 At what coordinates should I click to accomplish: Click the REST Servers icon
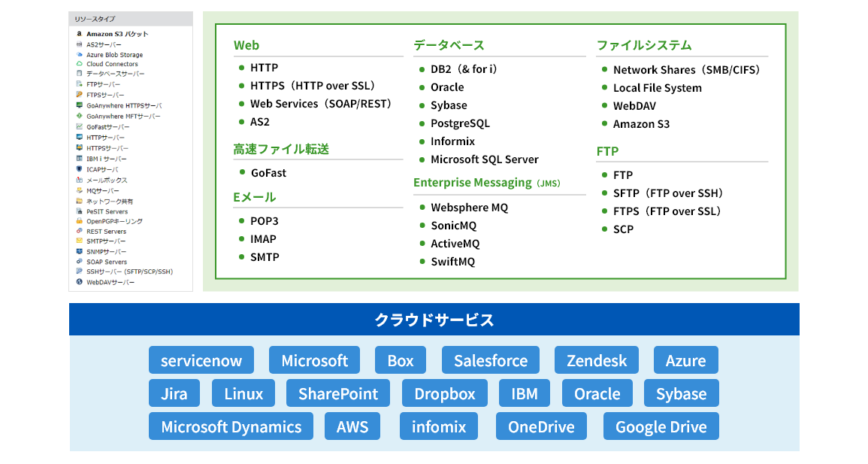point(79,232)
